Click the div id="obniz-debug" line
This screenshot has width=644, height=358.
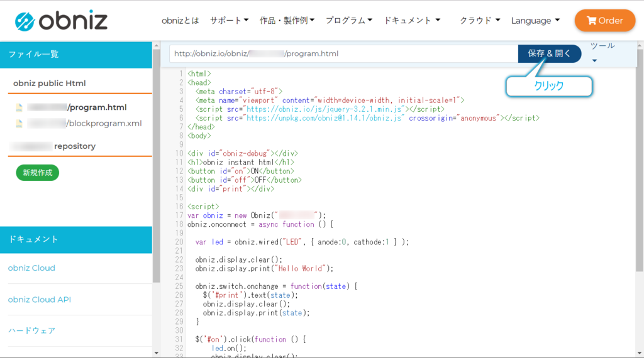[243, 153]
